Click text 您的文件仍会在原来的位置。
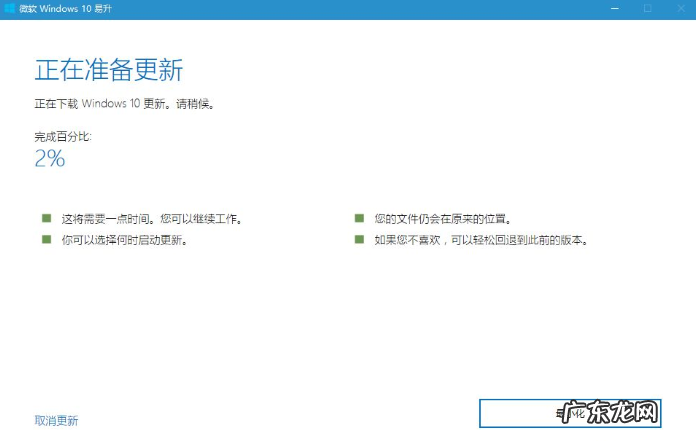 (443, 219)
